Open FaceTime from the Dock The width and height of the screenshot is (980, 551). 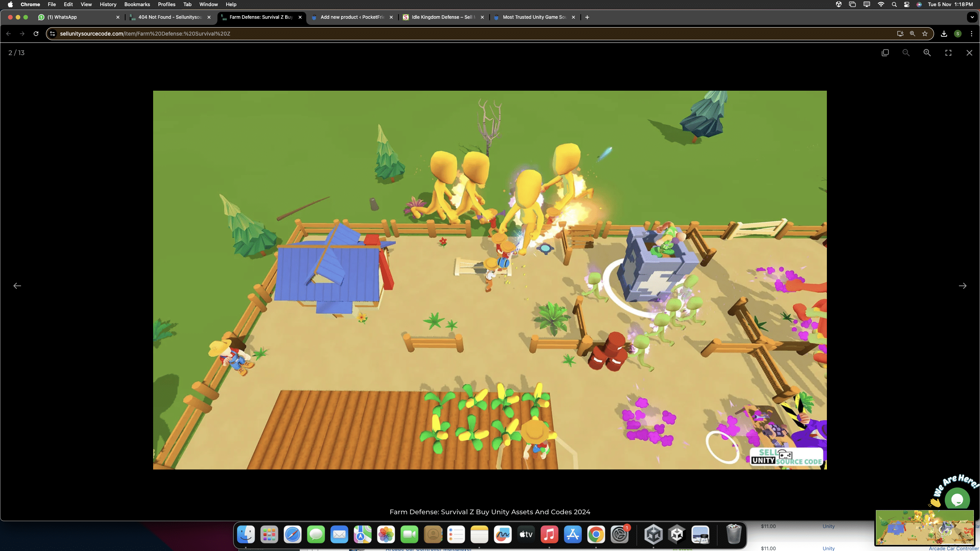[409, 535]
